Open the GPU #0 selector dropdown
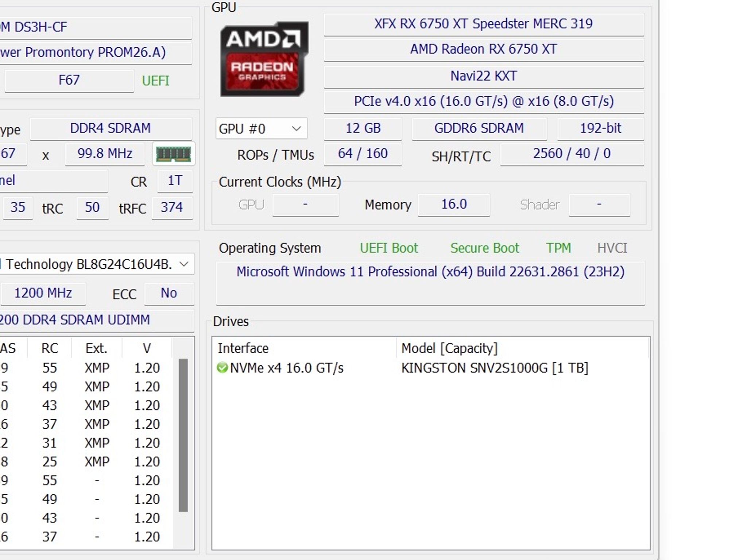 click(x=261, y=129)
